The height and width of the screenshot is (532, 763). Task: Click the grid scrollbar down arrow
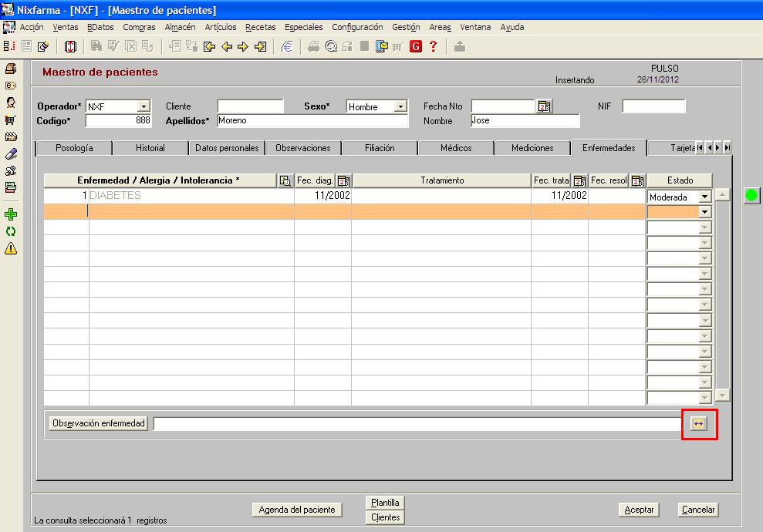pos(723,396)
